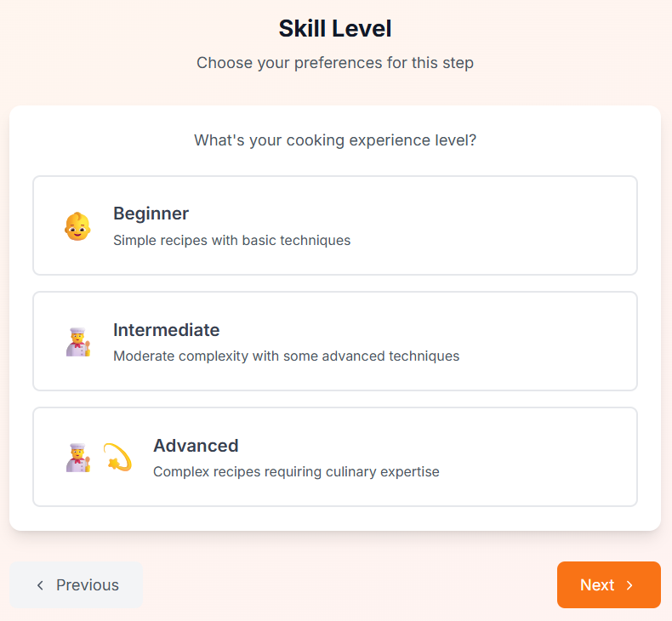The width and height of the screenshot is (672, 621).
Task: Click the chef icon beside Intermediate
Action: click(x=77, y=342)
